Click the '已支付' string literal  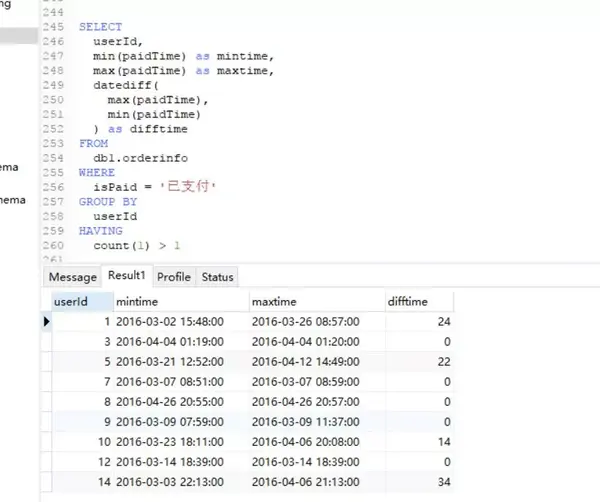coord(188,186)
